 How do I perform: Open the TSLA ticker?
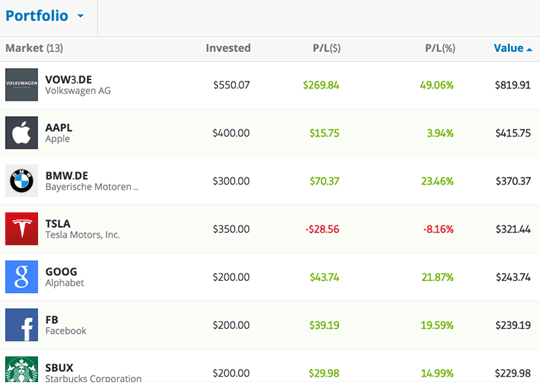(58, 224)
